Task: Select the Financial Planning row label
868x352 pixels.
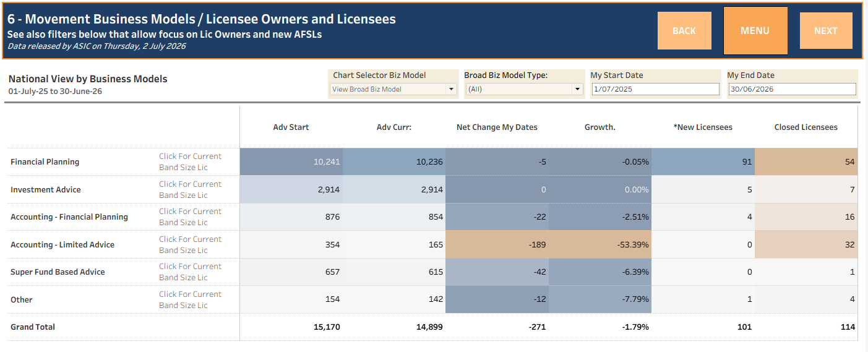Action: point(45,162)
